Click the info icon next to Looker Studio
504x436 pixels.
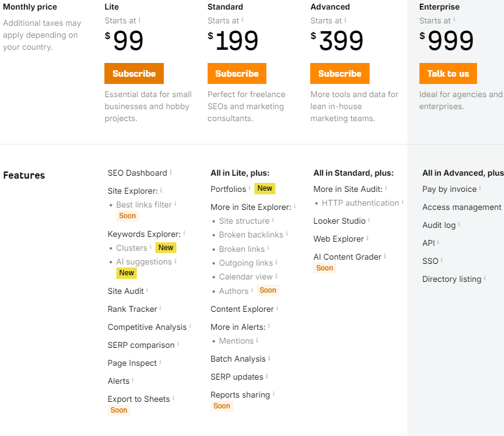tap(369, 220)
